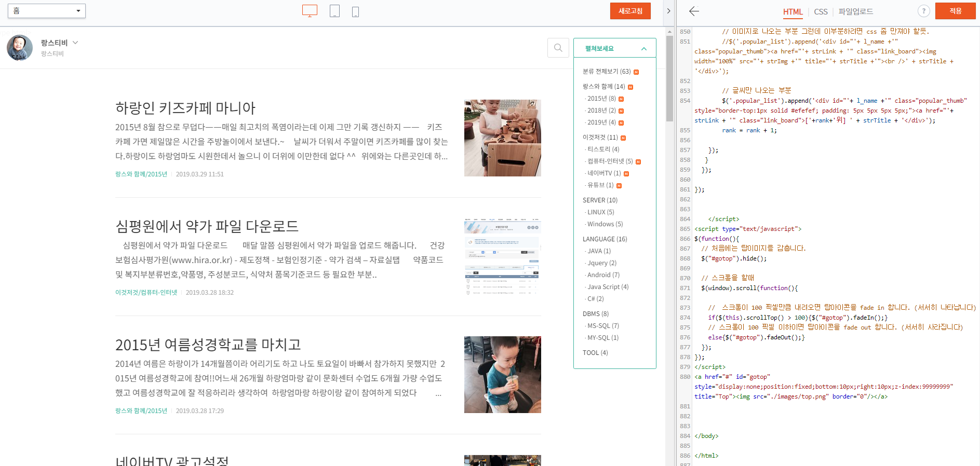
Task: Open the help question mark icon
Action: [x=923, y=11]
